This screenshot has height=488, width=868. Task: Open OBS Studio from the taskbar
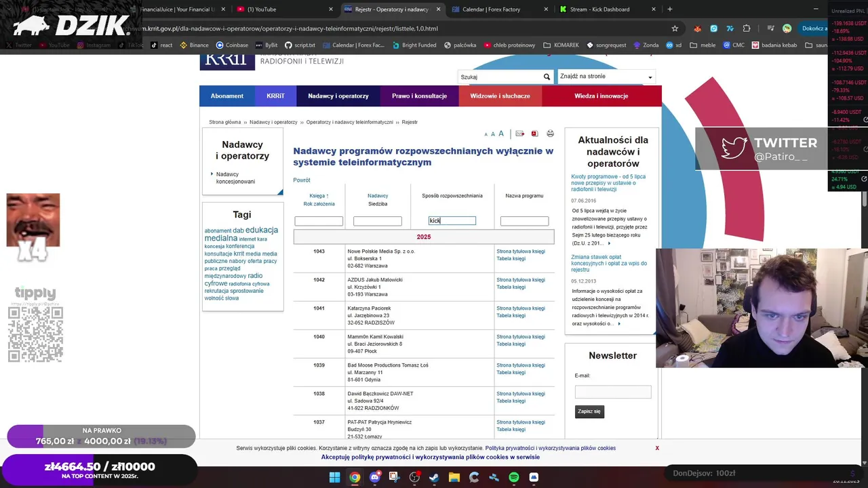click(x=414, y=477)
